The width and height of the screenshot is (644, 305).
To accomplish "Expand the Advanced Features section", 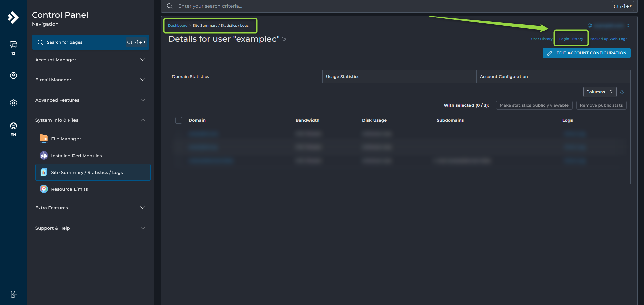I will coord(91,100).
